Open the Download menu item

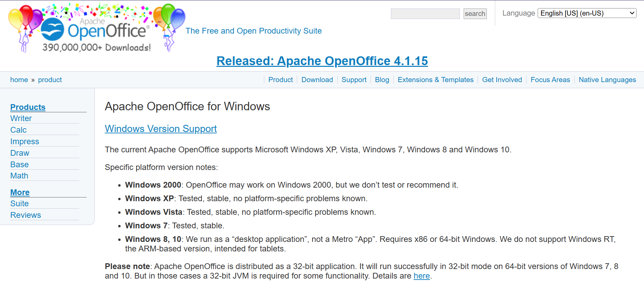pos(317,80)
